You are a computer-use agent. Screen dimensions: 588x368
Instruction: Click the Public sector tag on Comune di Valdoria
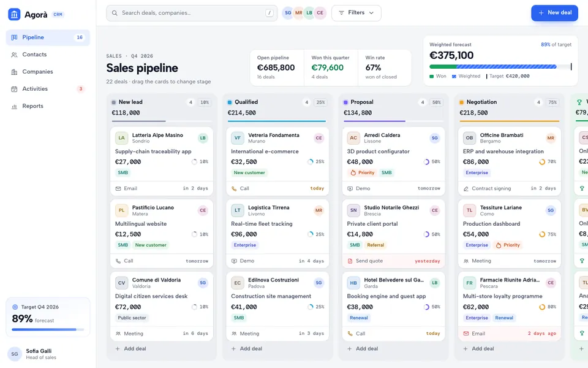pos(132,318)
